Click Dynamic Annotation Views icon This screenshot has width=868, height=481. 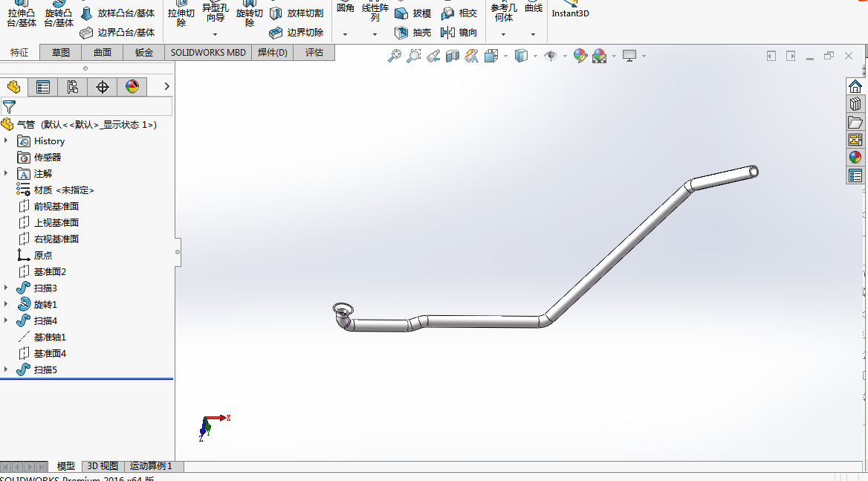(471, 56)
